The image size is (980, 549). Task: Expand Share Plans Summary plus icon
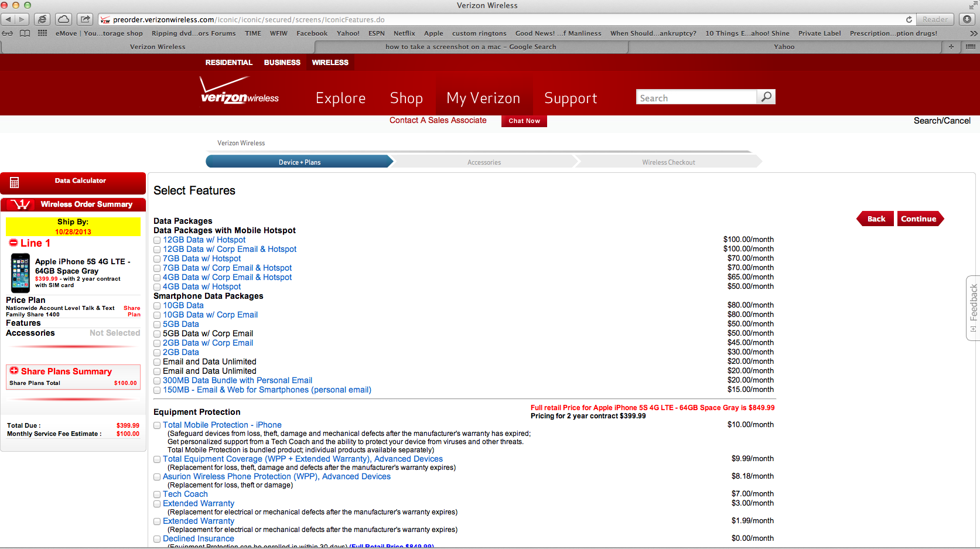pyautogui.click(x=14, y=371)
